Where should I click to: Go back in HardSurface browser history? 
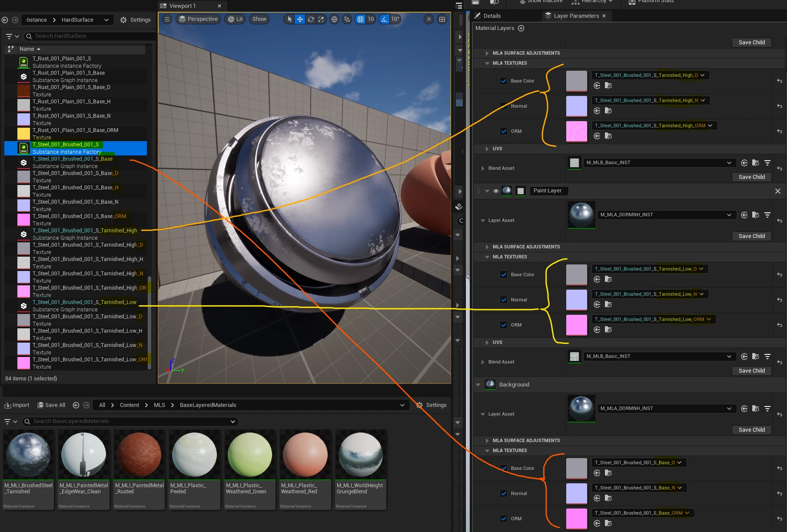tap(5, 20)
